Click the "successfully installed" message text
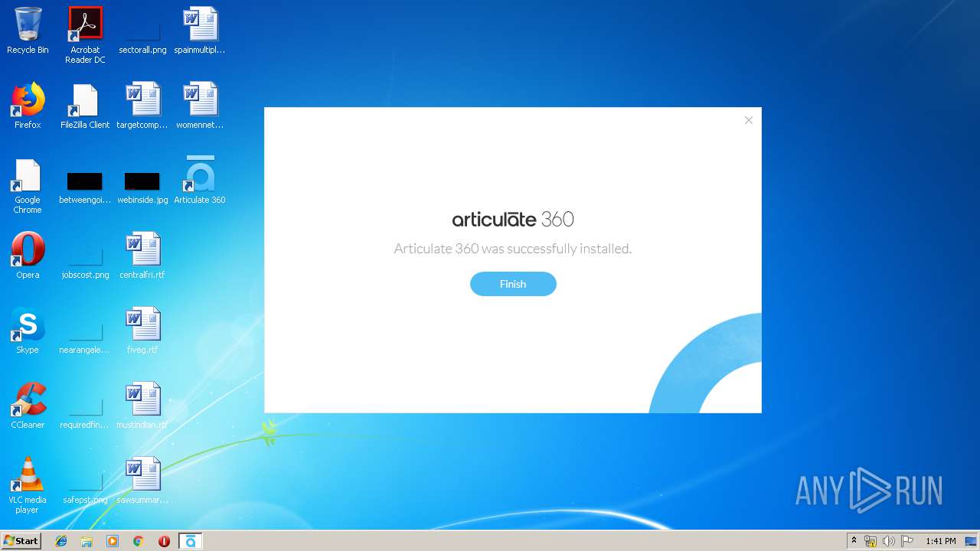The image size is (980, 551). 513,249
